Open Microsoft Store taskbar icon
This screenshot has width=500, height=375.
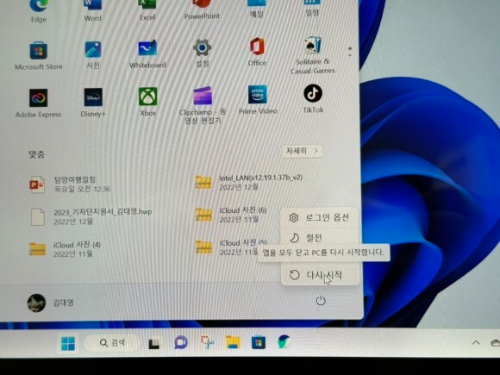tap(258, 342)
